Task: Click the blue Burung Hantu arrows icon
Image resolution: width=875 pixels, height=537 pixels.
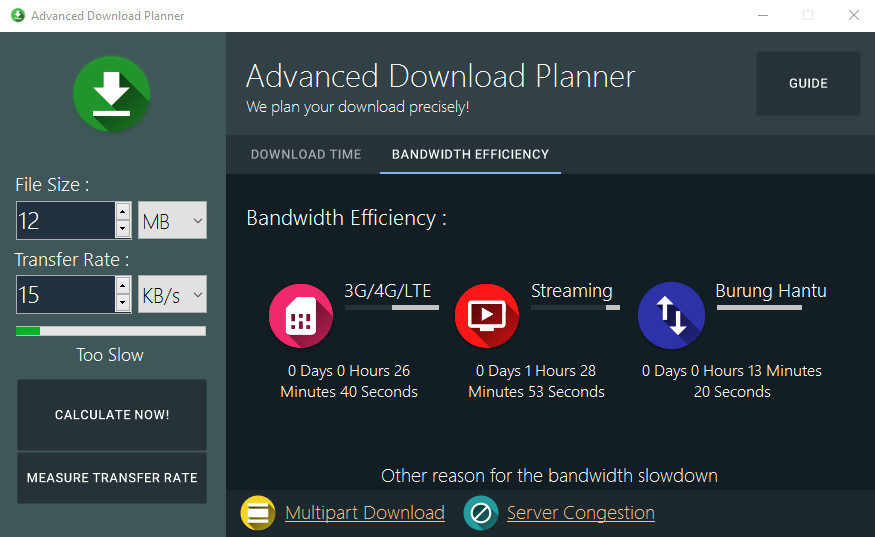Action: click(x=671, y=315)
